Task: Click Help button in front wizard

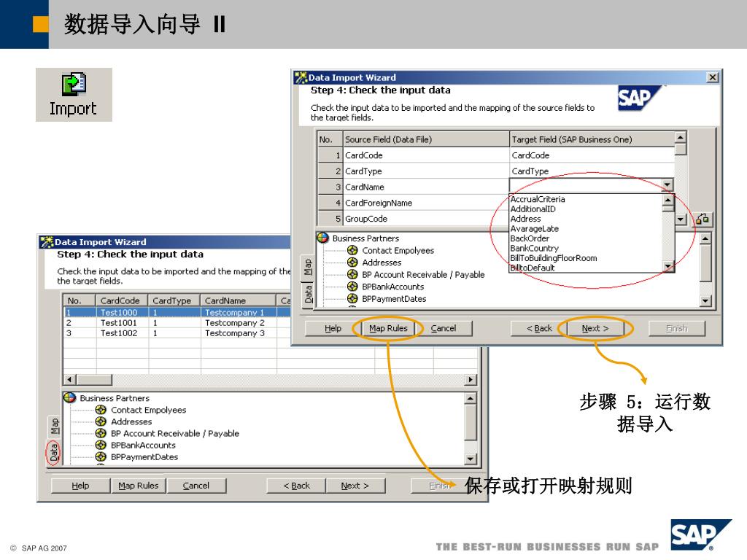Action: pos(333,328)
